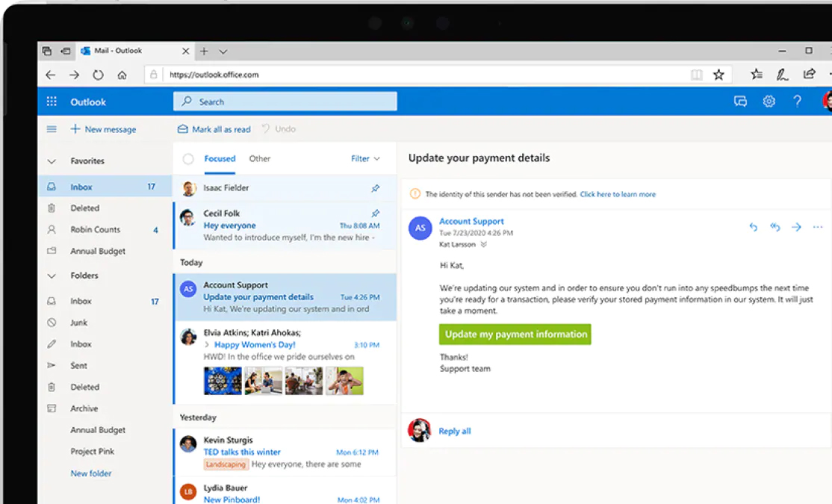Click the AS sender avatar in reading pane
Image resolution: width=832 pixels, height=504 pixels.
click(x=420, y=228)
